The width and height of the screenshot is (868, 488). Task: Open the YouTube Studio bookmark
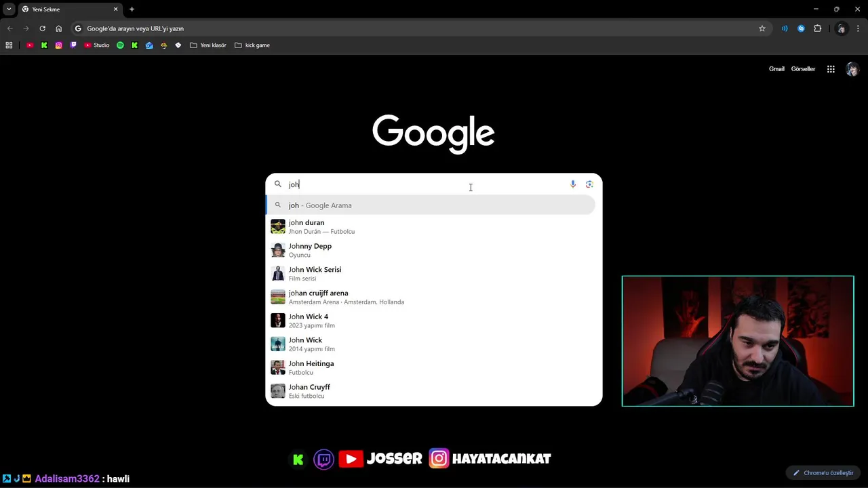97,45
